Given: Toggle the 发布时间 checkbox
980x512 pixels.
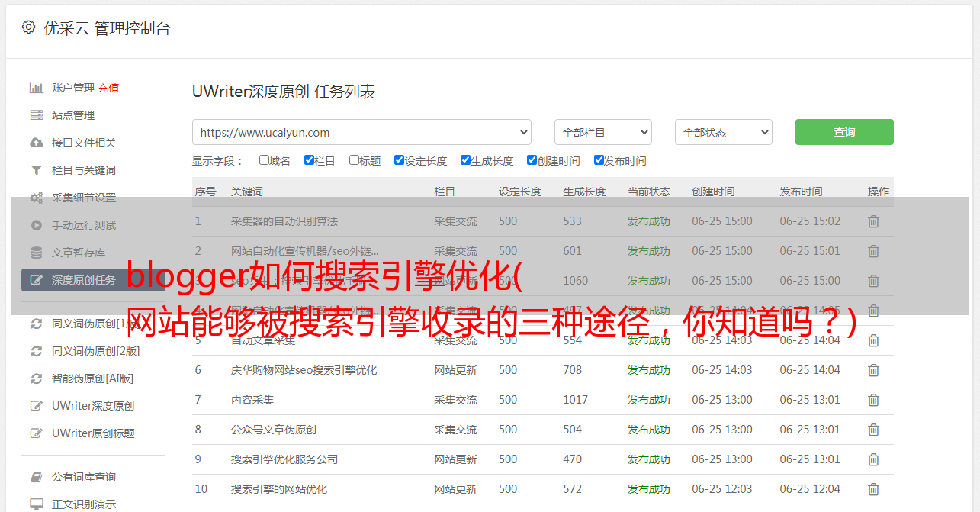Looking at the screenshot, I should [599, 160].
